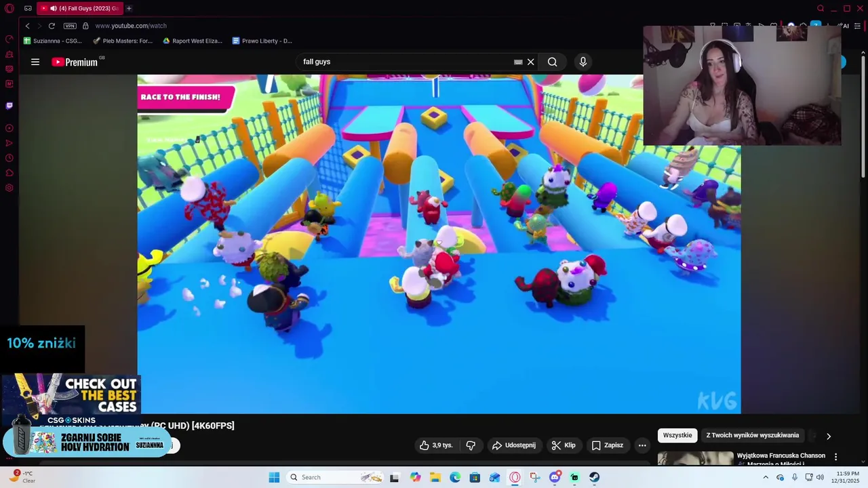Open Player panel in Opera sidebar

point(9,128)
